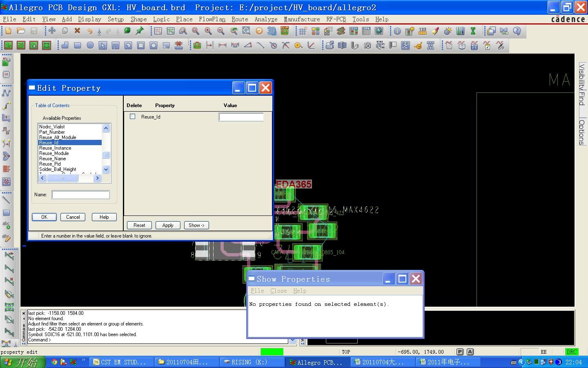Open the Manufacture menu
Image resolution: width=588 pixels, height=368 pixels.
(302, 19)
